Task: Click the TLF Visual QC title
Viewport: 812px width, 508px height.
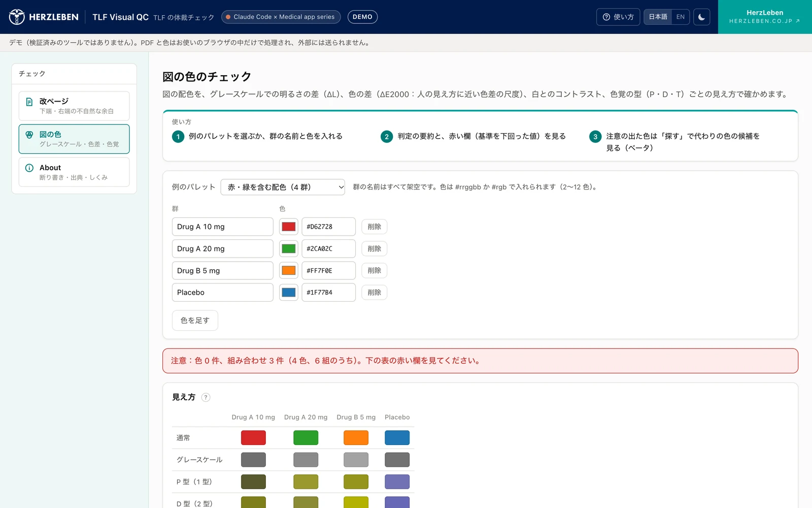Action: pyautogui.click(x=120, y=17)
